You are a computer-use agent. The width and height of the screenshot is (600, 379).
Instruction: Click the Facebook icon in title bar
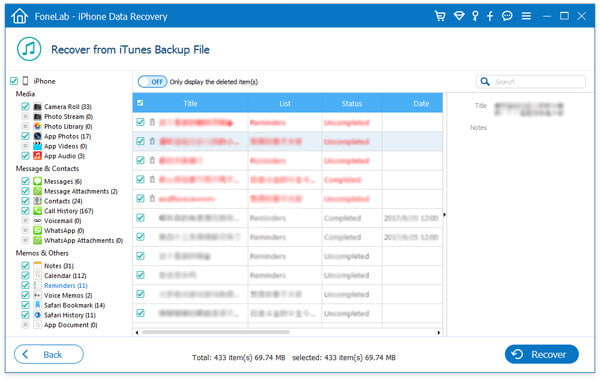point(490,16)
